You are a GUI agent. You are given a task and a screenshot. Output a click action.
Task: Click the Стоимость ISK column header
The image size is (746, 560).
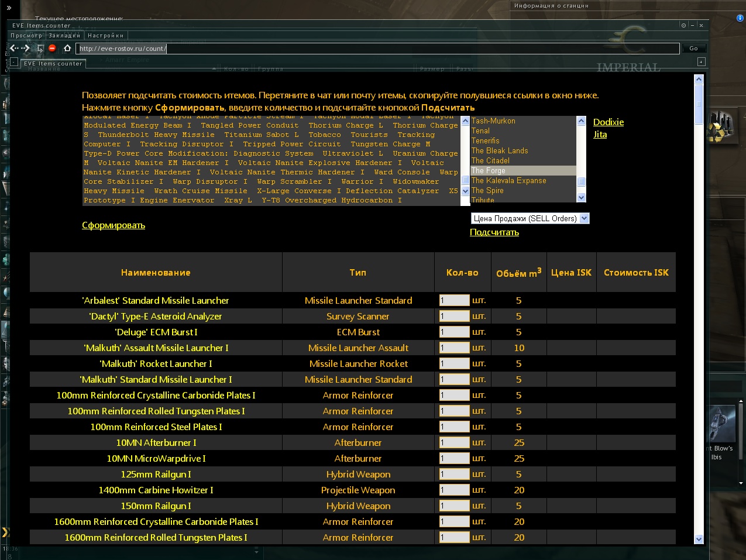tap(636, 272)
